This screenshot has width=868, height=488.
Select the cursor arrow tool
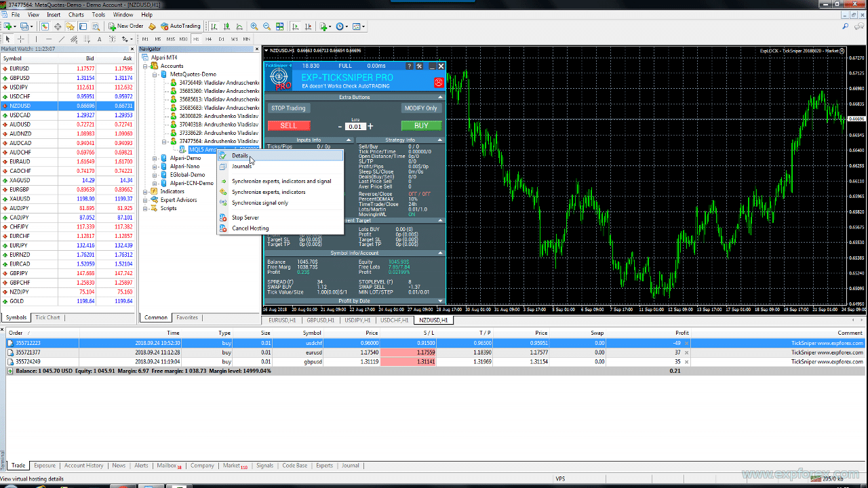click(x=7, y=39)
